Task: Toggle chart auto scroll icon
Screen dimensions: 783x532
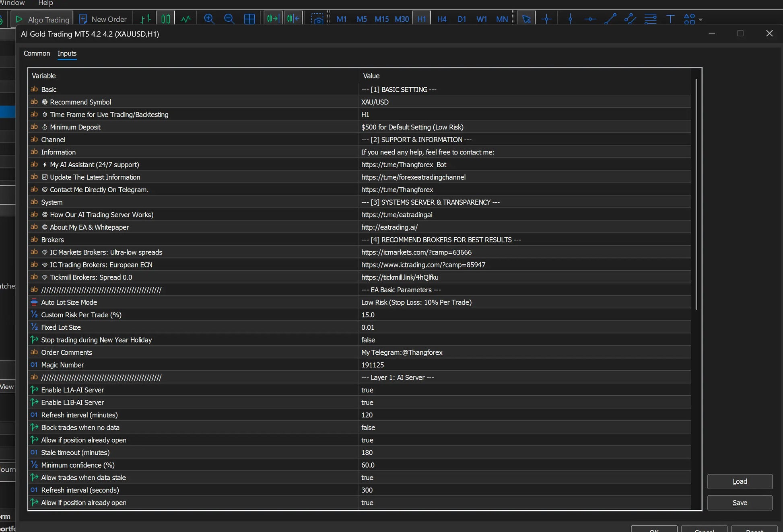Action: pyautogui.click(x=273, y=18)
